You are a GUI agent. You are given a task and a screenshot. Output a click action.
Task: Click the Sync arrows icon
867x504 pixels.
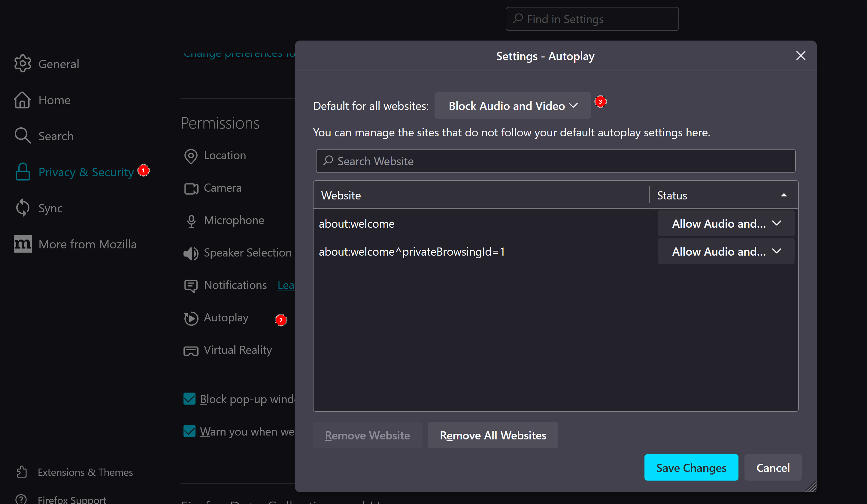click(x=23, y=208)
